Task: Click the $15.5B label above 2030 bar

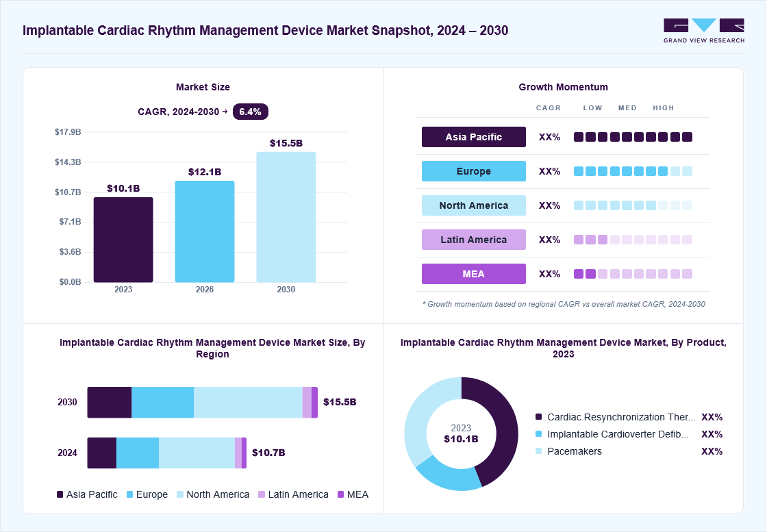Action: coord(286,143)
